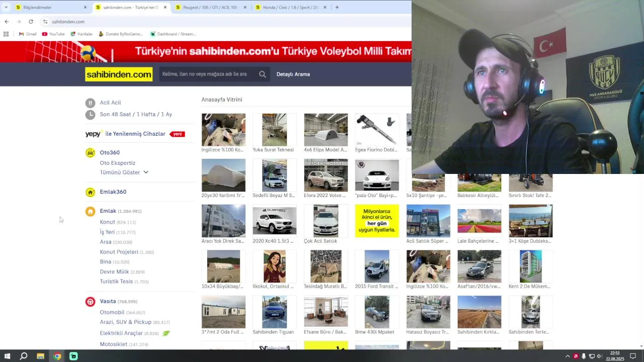Viewport: 644px width, 362px height.
Task: Click the red Vasıta steering wheel icon
Action: [90, 302]
